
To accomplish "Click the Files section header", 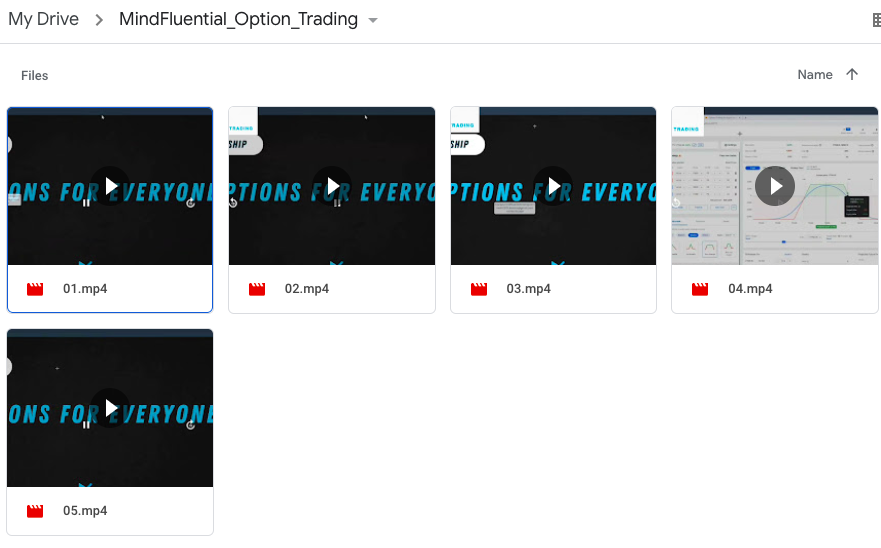I will tap(35, 75).
